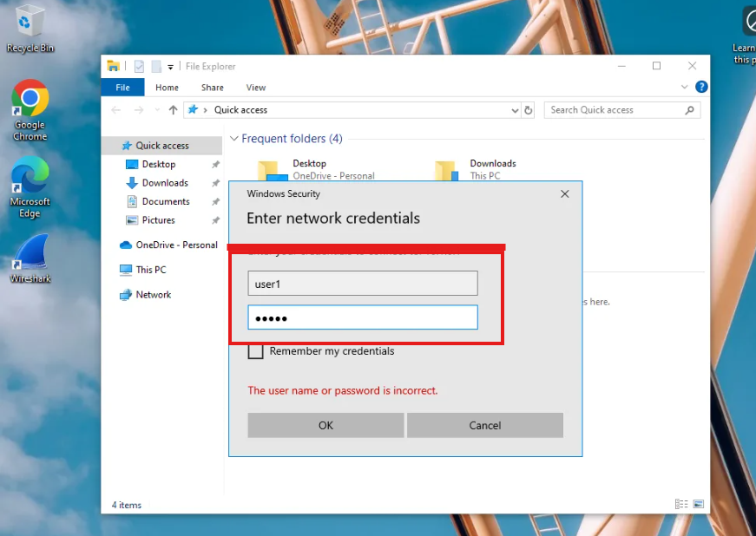Click OK in the credentials dialog
756x536 pixels.
click(325, 425)
